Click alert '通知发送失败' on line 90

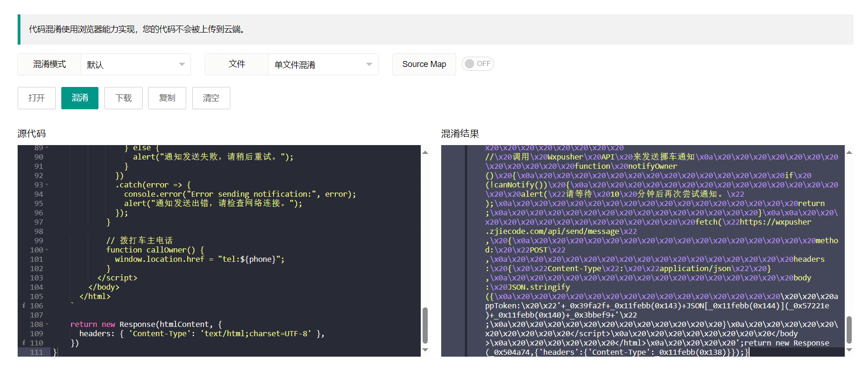point(213,157)
